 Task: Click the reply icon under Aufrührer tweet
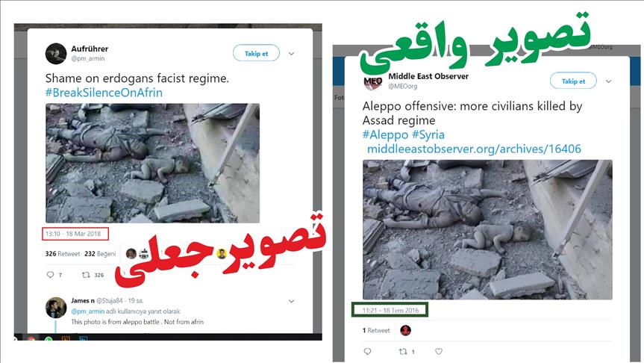point(50,275)
